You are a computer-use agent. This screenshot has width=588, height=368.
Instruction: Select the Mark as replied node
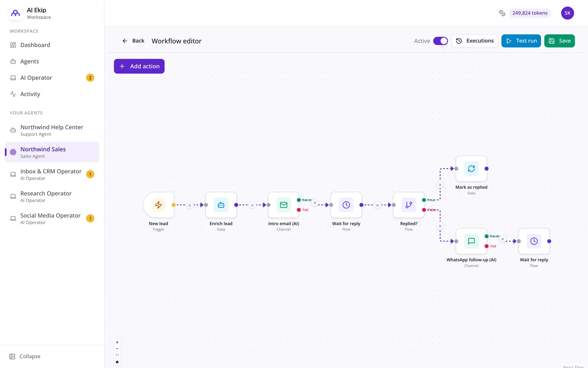472,169
